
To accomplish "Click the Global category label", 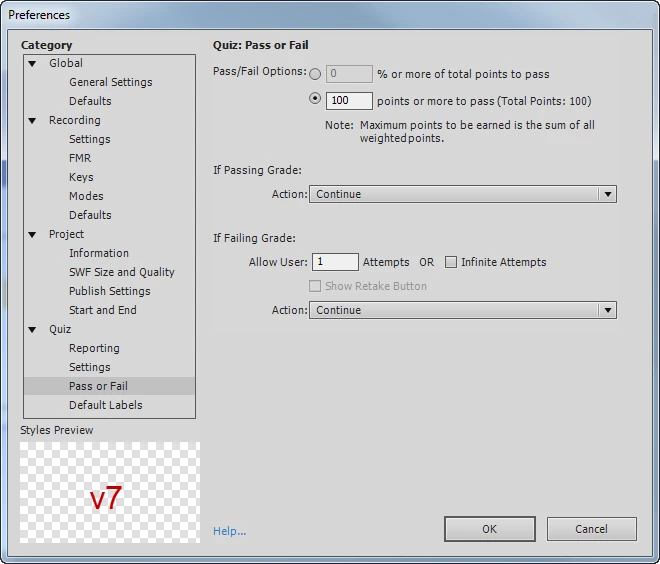I will [x=66, y=63].
